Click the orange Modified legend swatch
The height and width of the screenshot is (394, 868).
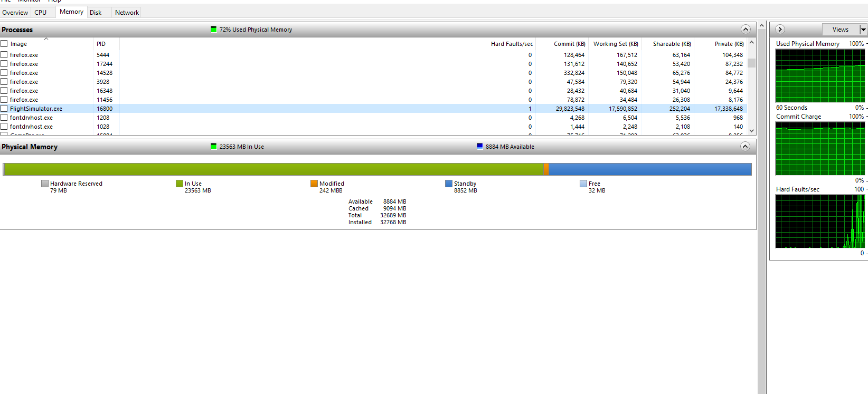[314, 184]
